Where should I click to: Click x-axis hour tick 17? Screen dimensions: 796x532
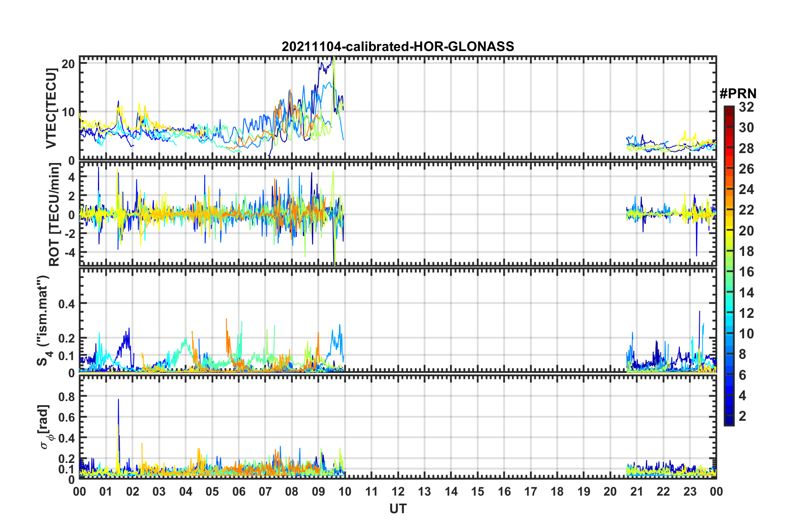click(x=531, y=491)
